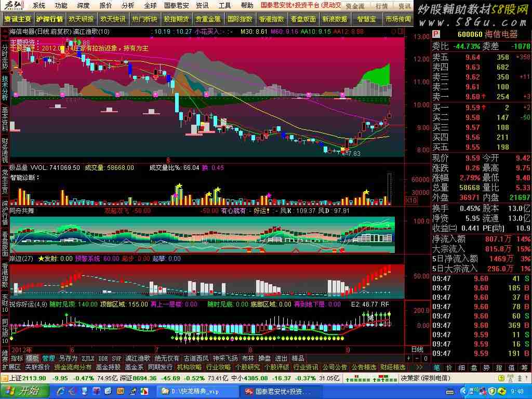The width and height of the screenshot is (532, 399).
Task: Click the 沪深行情 toolbar button
Action: coord(49,19)
